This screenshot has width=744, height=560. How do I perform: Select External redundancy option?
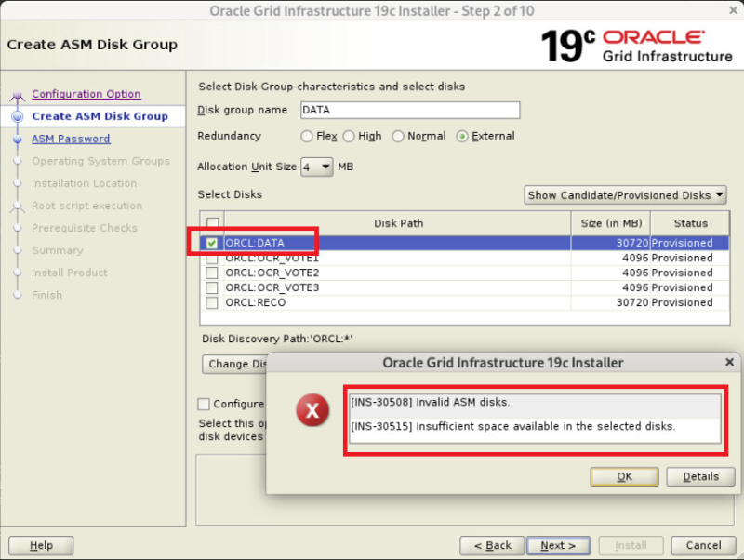(x=461, y=136)
